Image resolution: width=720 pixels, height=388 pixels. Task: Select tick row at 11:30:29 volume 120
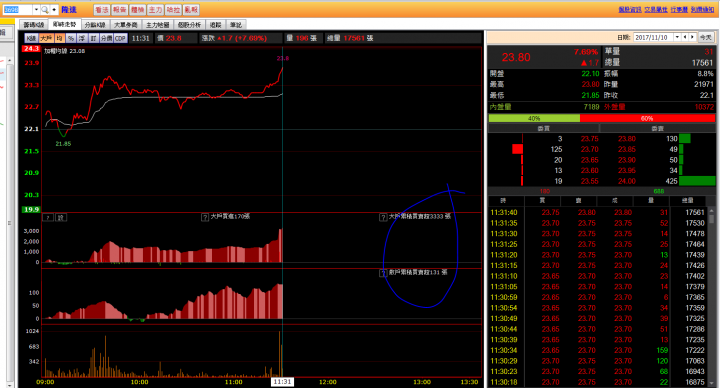(x=598, y=361)
